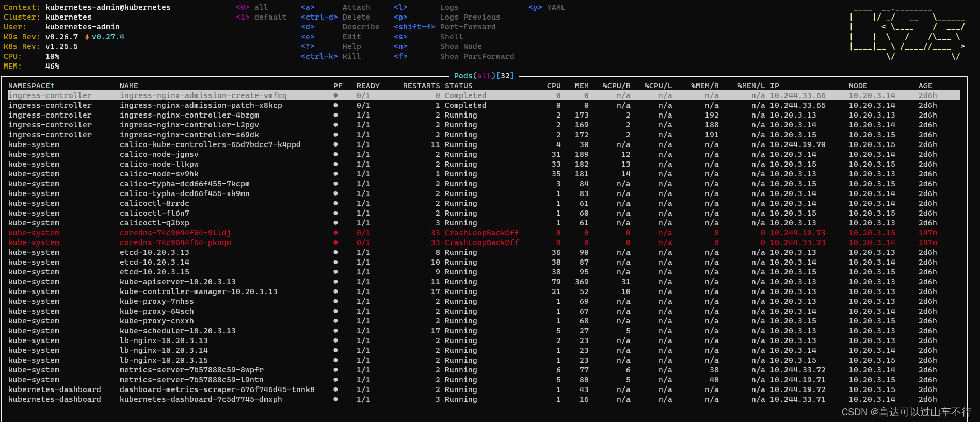Click the 10.244.33.66 pod IP
This screenshot has height=422, width=980.
(x=797, y=95)
